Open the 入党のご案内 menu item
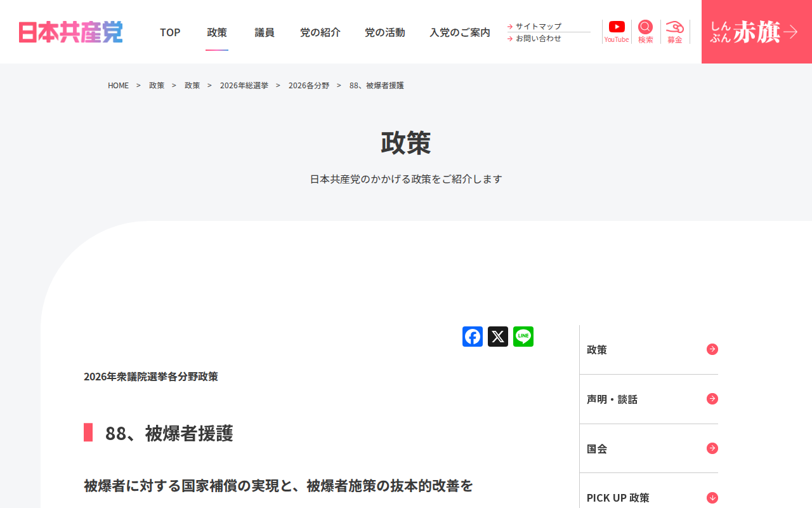 coord(460,32)
